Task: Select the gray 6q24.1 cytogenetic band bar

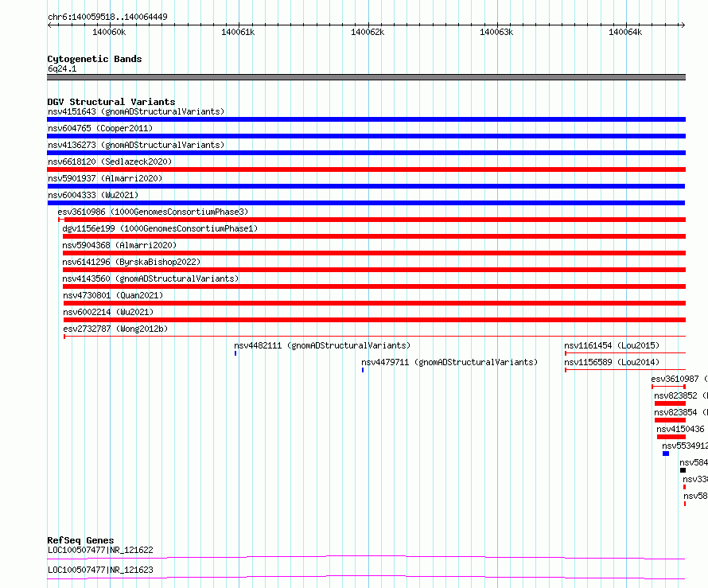Action: coord(366,77)
